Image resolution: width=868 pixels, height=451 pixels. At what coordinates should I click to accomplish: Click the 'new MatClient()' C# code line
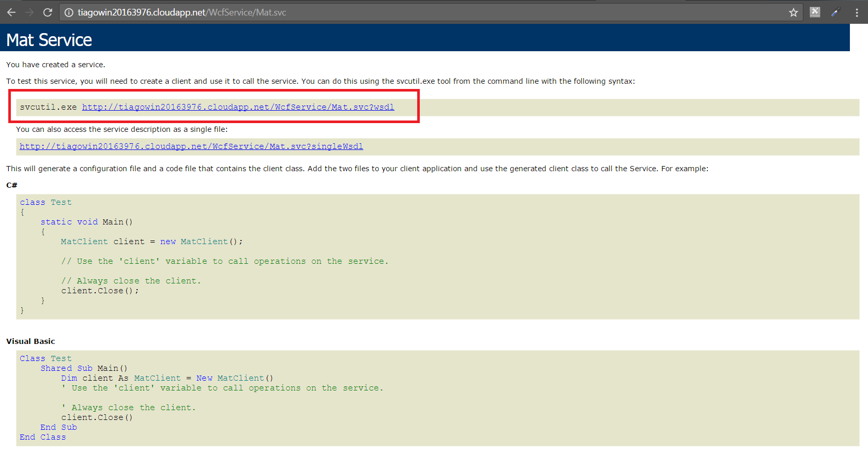coord(151,242)
